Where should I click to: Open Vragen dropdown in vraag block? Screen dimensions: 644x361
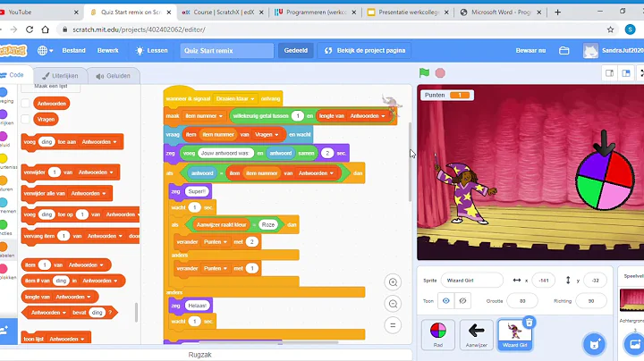pyautogui.click(x=267, y=135)
